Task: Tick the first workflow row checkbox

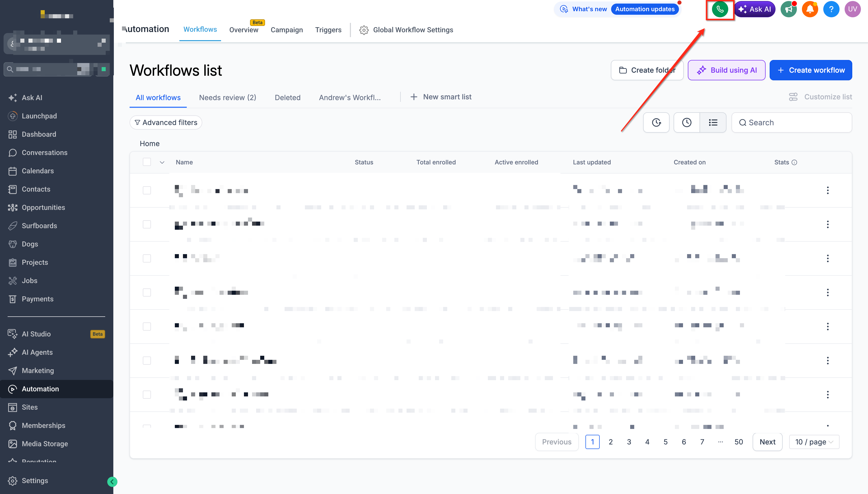Action: tap(147, 190)
